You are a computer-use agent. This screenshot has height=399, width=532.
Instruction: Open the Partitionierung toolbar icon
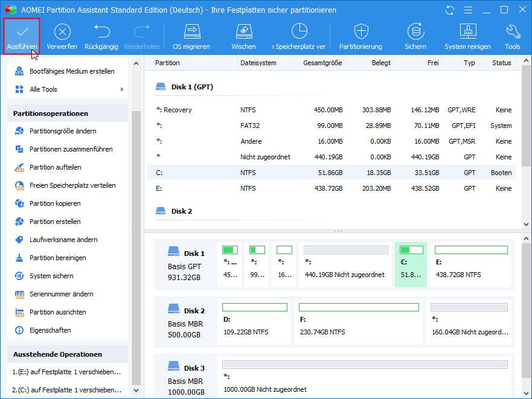[x=361, y=31]
